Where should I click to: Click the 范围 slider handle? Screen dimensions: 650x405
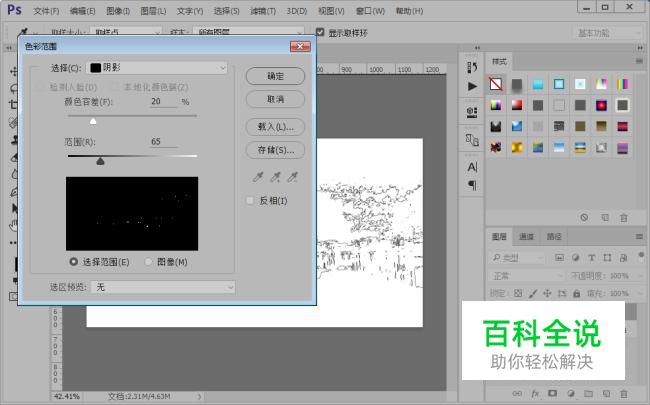pyautogui.click(x=100, y=160)
